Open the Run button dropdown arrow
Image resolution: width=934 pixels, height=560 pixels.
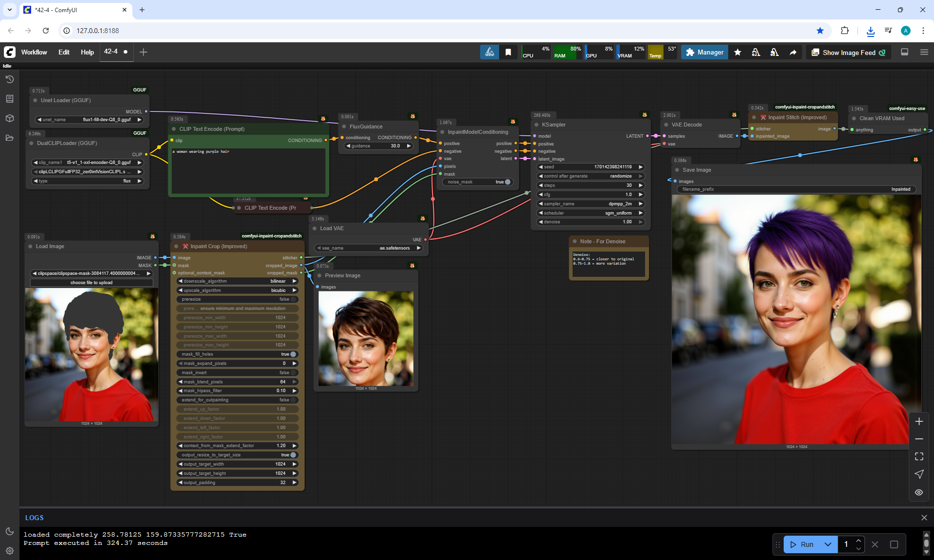[828, 544]
